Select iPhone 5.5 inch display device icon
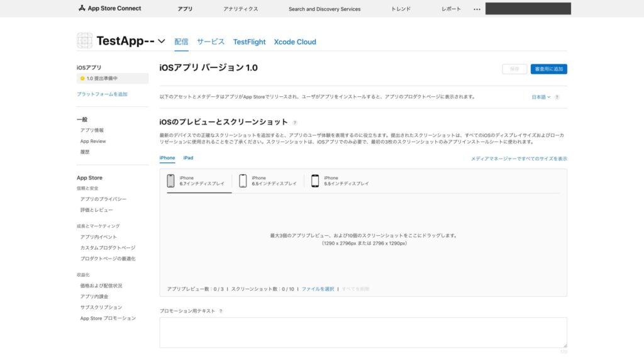This screenshot has width=644, height=358. 315,181
